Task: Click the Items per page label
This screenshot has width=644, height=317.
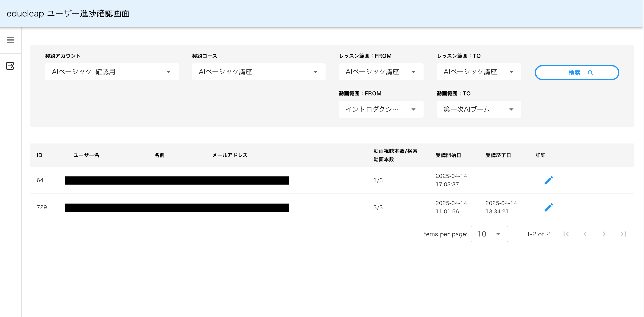Action: pos(445,234)
